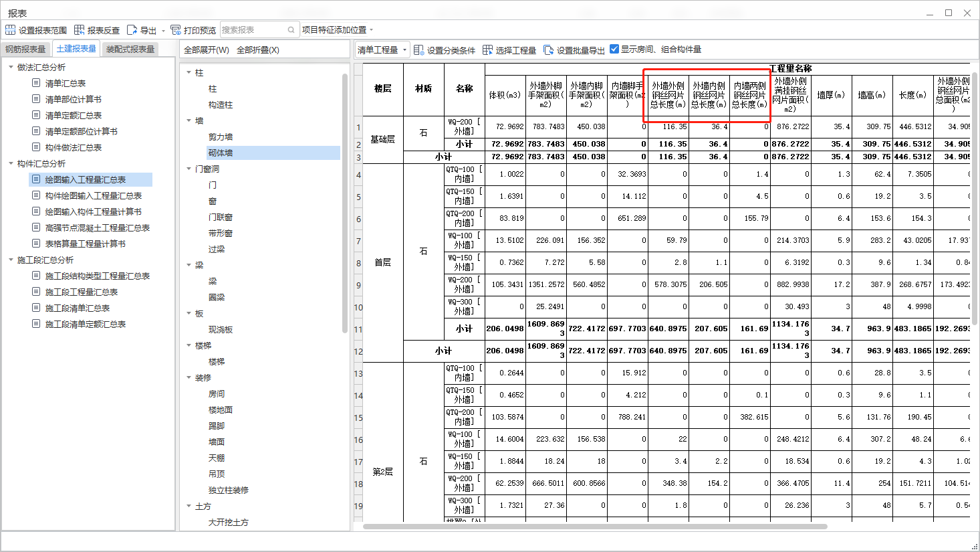Click report icon beside 施工段清单汇总表
This screenshot has height=552, width=980.
click(x=36, y=308)
